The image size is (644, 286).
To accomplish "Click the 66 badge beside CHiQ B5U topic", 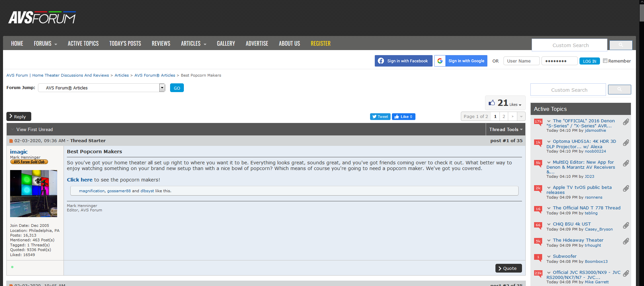I will click(538, 226).
